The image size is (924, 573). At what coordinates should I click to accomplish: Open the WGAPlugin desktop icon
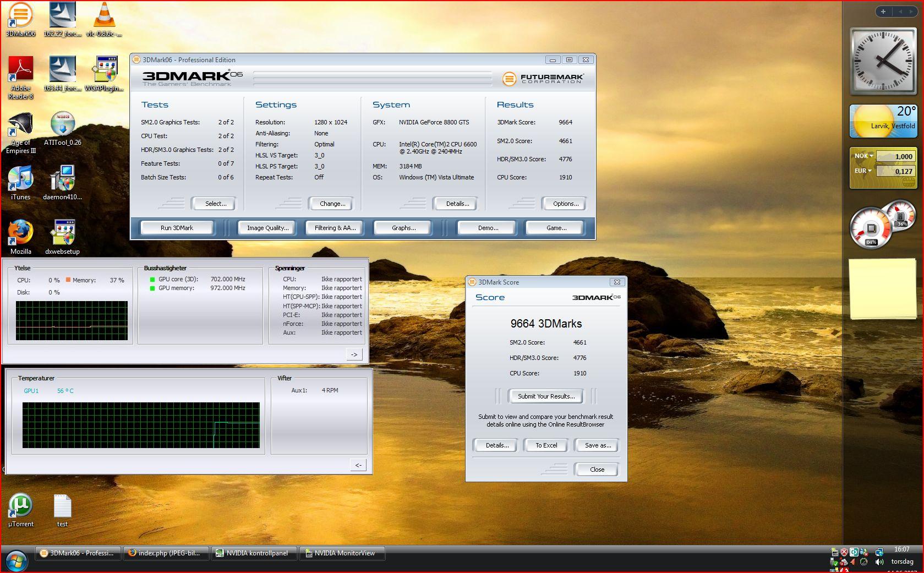tap(104, 74)
